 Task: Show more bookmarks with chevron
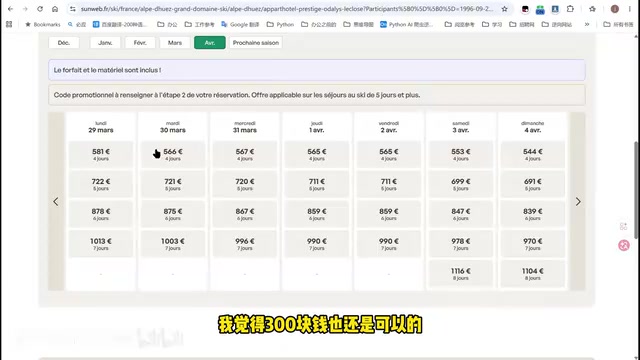pyautogui.click(x=587, y=24)
